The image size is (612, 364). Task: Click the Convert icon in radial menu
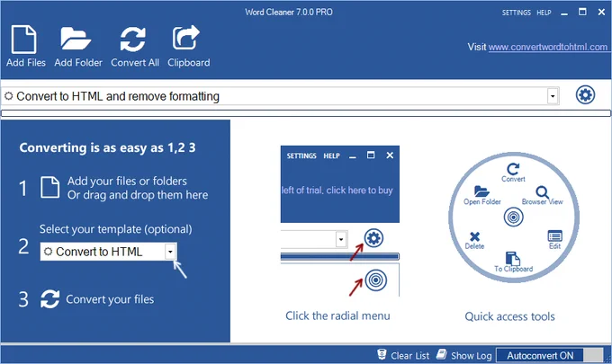(x=513, y=169)
